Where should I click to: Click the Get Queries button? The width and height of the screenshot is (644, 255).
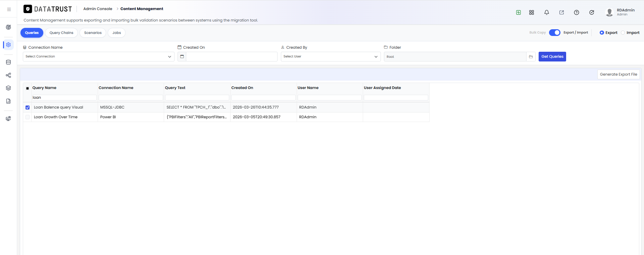pyautogui.click(x=552, y=56)
